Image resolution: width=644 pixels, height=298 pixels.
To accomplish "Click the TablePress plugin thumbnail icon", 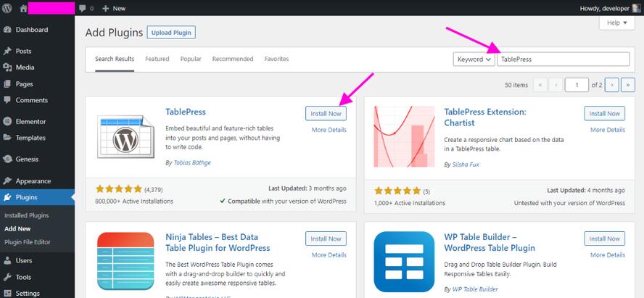I will coord(125,138).
